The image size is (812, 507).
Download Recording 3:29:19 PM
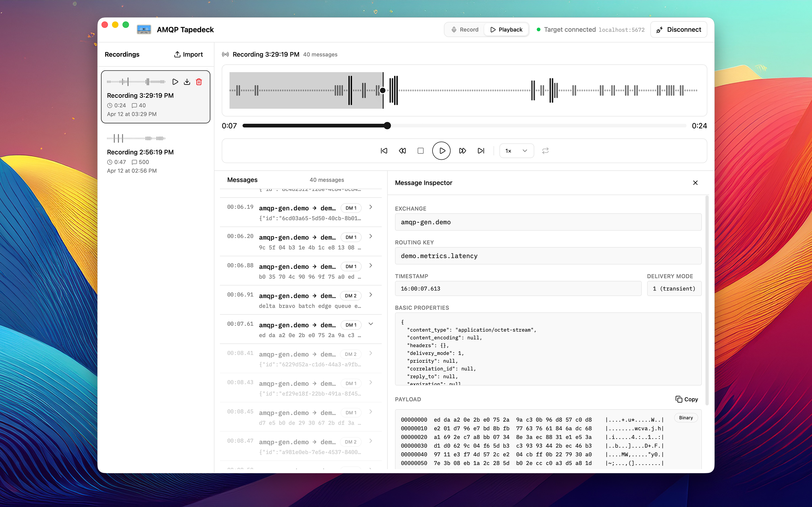pos(187,81)
